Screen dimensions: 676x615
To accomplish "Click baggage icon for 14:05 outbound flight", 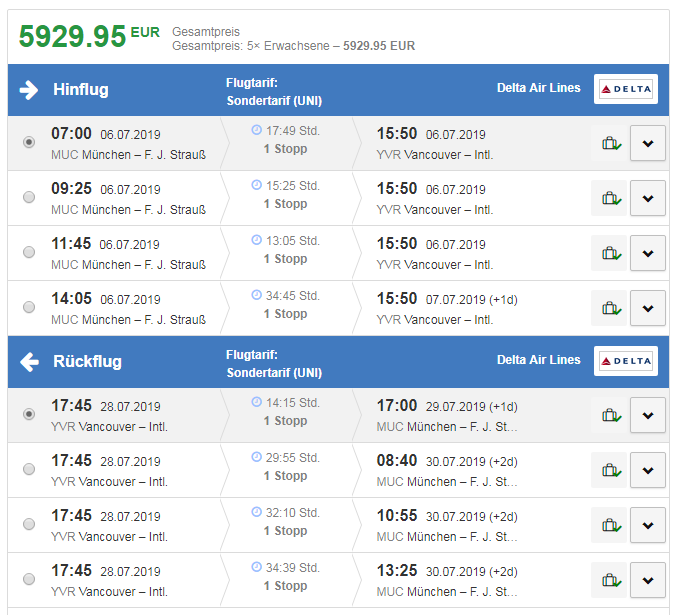I will click(609, 308).
